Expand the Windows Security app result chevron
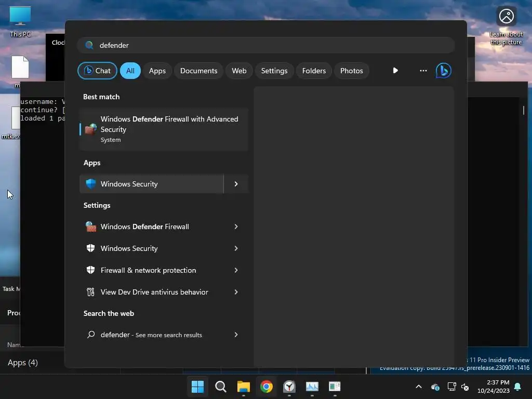Viewport: 532px width, 399px height. pyautogui.click(x=236, y=184)
